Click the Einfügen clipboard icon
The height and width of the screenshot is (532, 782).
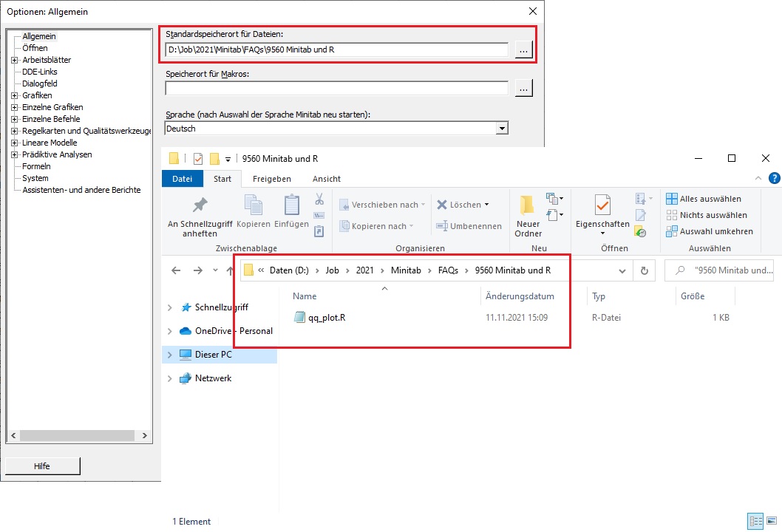point(292,212)
